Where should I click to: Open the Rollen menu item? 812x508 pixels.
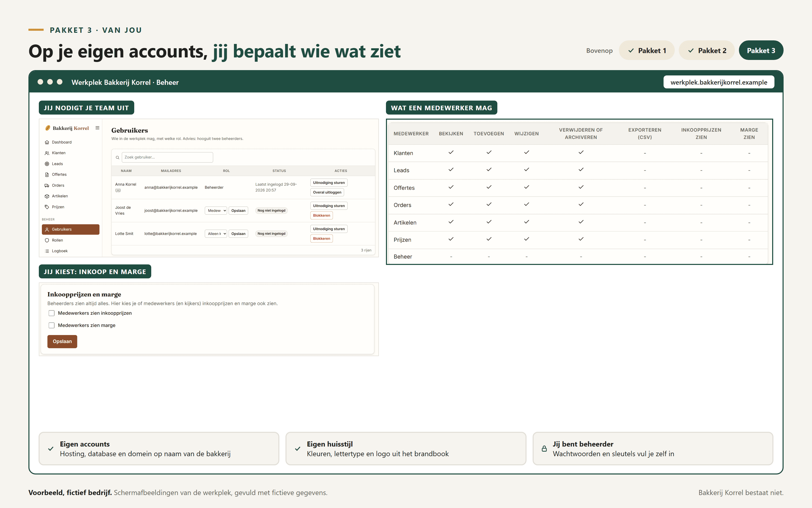[71, 240]
